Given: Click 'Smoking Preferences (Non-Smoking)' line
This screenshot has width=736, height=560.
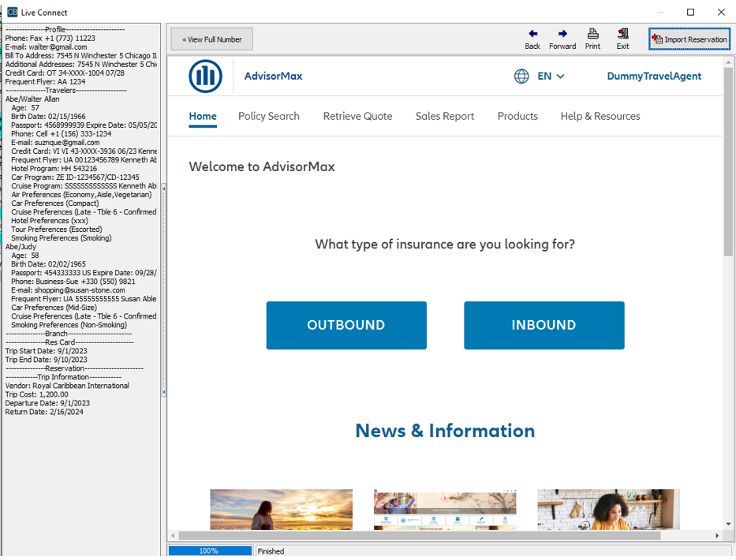Looking at the screenshot, I should [69, 325].
